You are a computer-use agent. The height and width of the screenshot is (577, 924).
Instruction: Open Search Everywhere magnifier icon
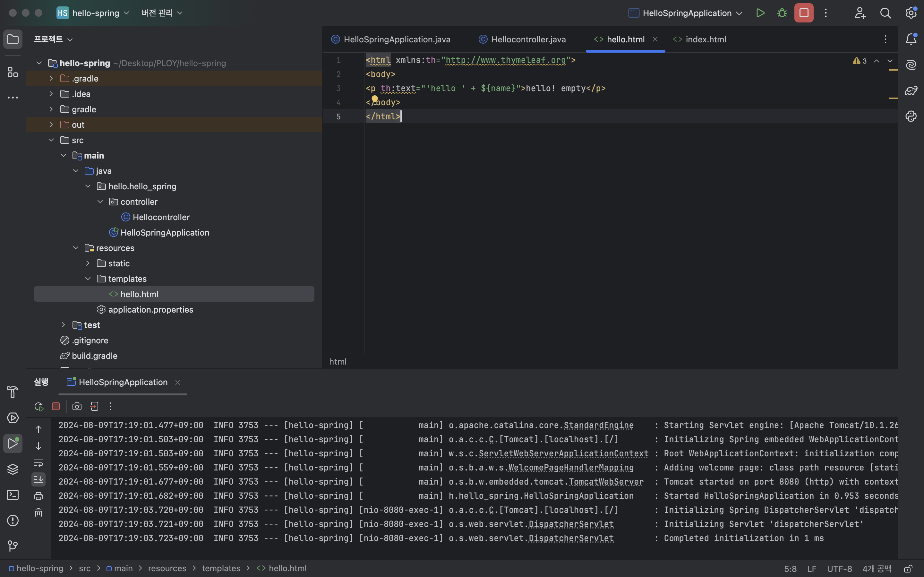tap(886, 13)
